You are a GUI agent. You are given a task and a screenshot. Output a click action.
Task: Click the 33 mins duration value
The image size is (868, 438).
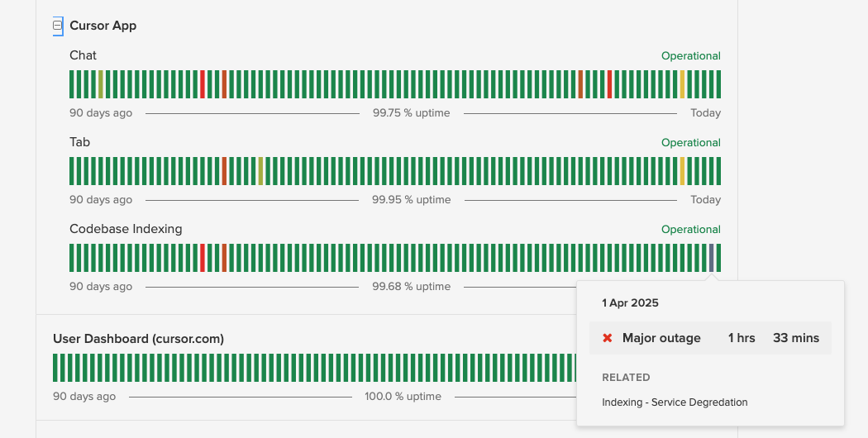(x=796, y=338)
